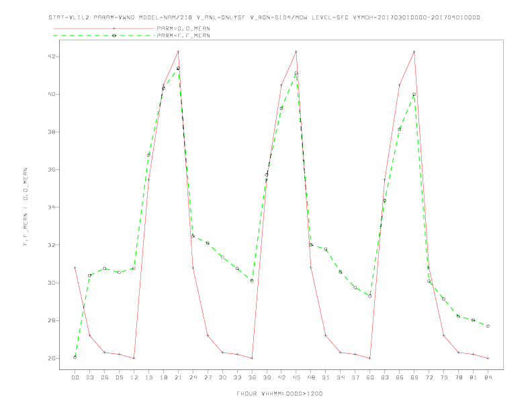
Task: Click the x-axis hour label 12
Action: click(x=134, y=377)
